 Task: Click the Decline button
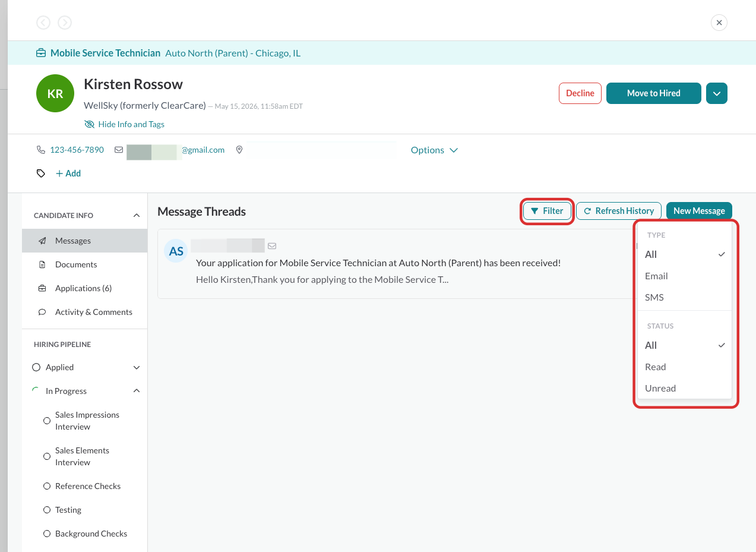click(x=580, y=93)
